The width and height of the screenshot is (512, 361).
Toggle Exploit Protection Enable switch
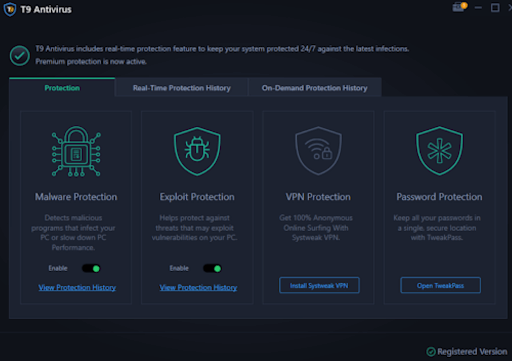212,268
